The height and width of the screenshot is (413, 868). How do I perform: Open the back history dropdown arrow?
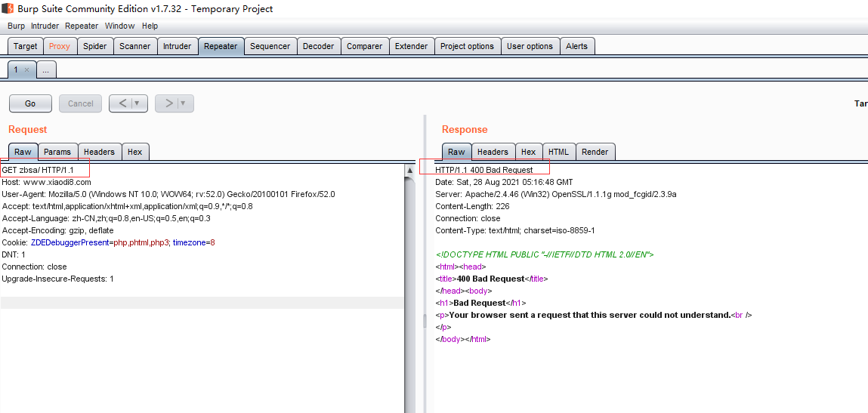tap(137, 103)
